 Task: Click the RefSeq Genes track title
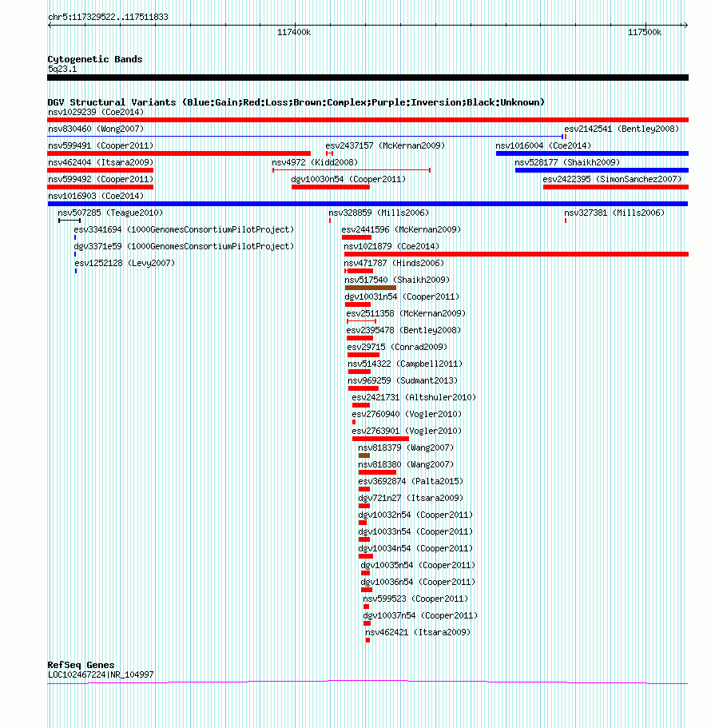tap(81, 665)
